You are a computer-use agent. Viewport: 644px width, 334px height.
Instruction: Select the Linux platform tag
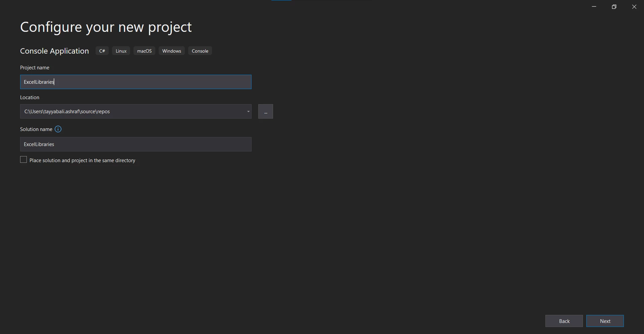point(121,51)
